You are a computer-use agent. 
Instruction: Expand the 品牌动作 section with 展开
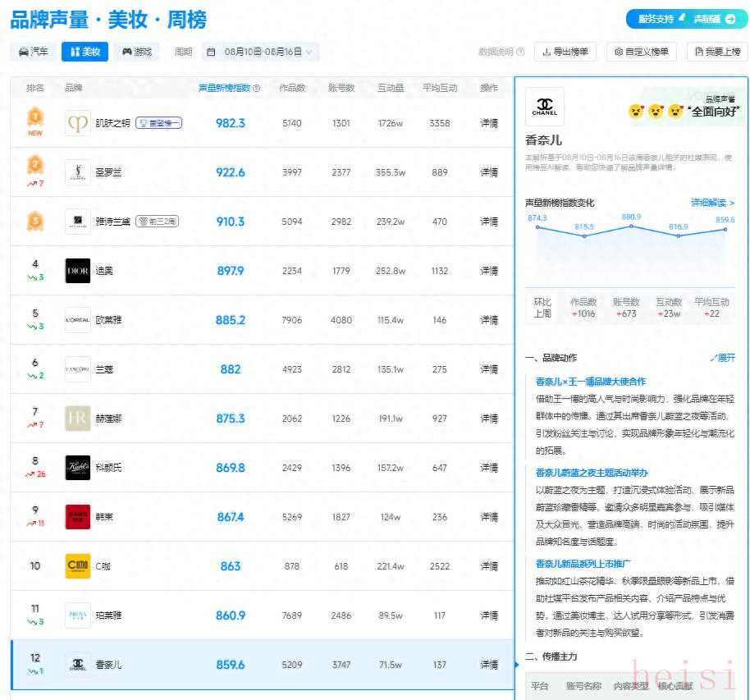[723, 358]
